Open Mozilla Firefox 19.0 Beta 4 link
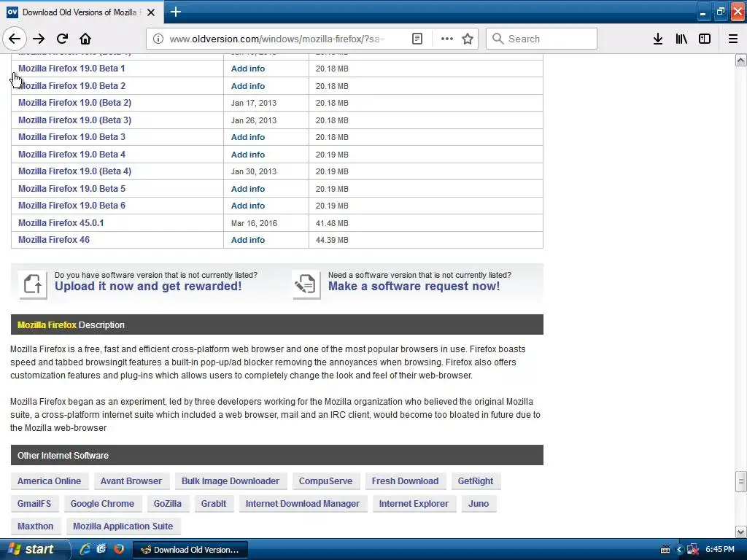747x560 pixels. click(x=71, y=155)
